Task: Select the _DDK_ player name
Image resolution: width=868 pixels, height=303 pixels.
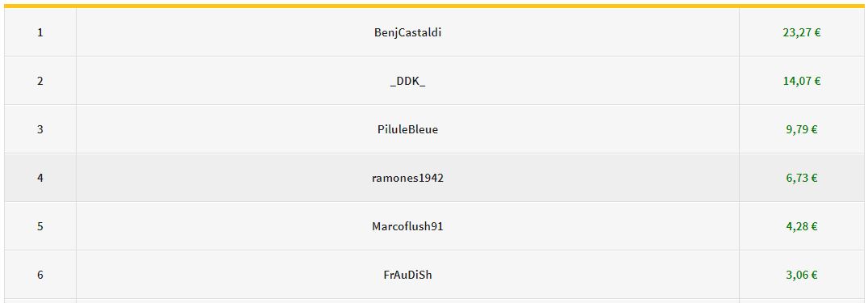Action: coord(407,81)
